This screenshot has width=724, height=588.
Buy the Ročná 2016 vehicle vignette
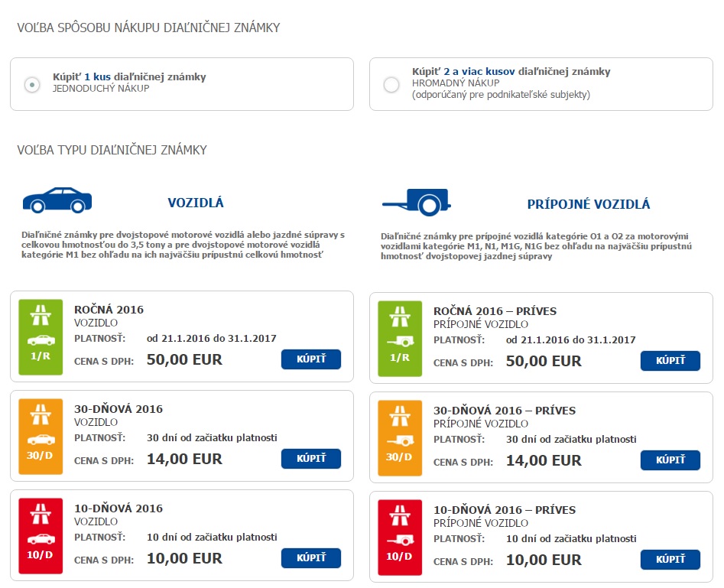click(311, 359)
